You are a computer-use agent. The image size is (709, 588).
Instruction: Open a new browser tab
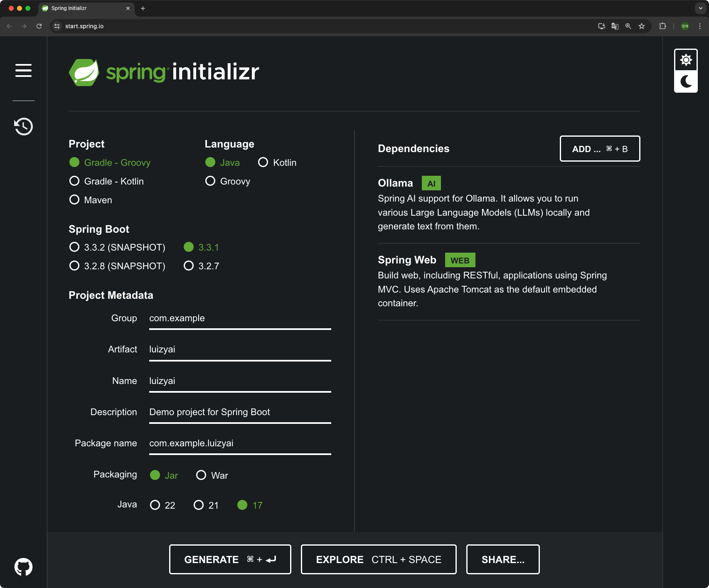point(143,8)
